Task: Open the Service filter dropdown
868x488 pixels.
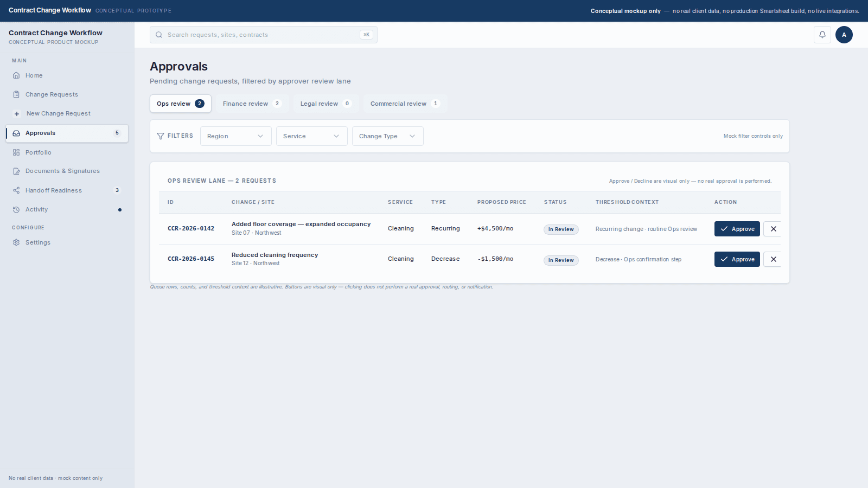Action: pos(311,136)
